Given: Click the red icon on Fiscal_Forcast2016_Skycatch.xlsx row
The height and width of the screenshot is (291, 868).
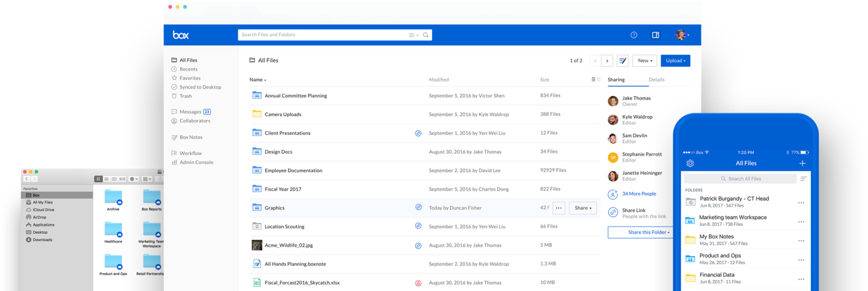Looking at the screenshot, I should point(418,283).
